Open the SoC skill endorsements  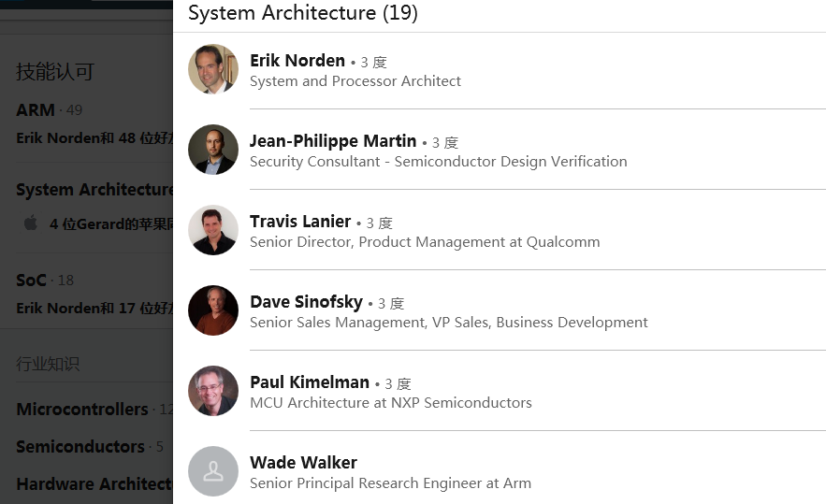coord(31,281)
